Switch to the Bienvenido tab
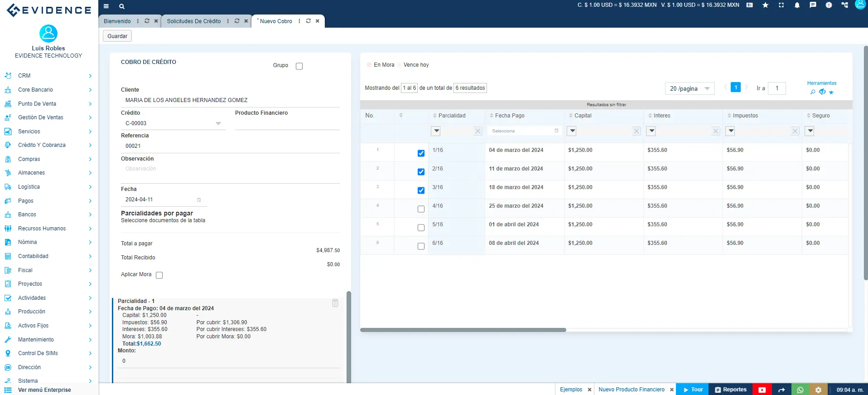868x395 pixels. click(x=117, y=21)
